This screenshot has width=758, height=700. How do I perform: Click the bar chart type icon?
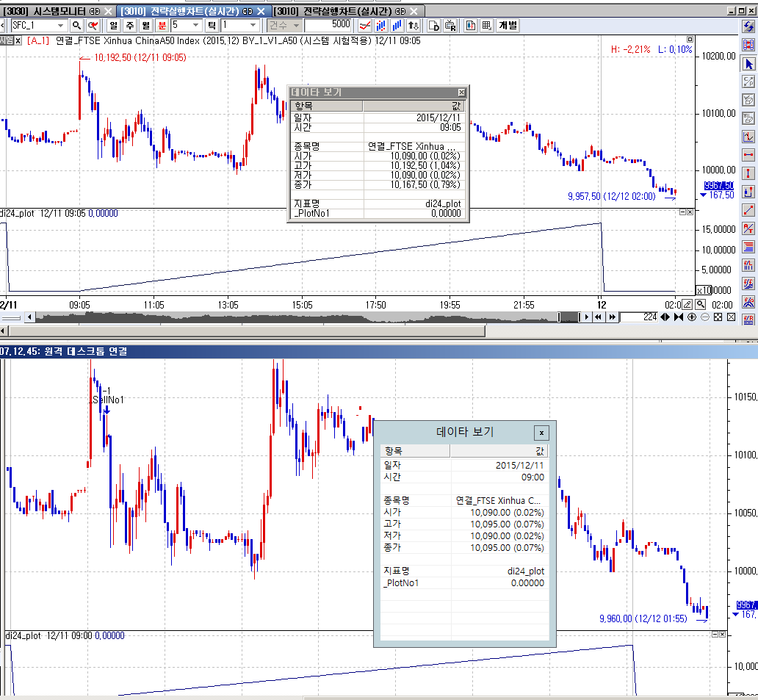pyautogui.click(x=397, y=26)
